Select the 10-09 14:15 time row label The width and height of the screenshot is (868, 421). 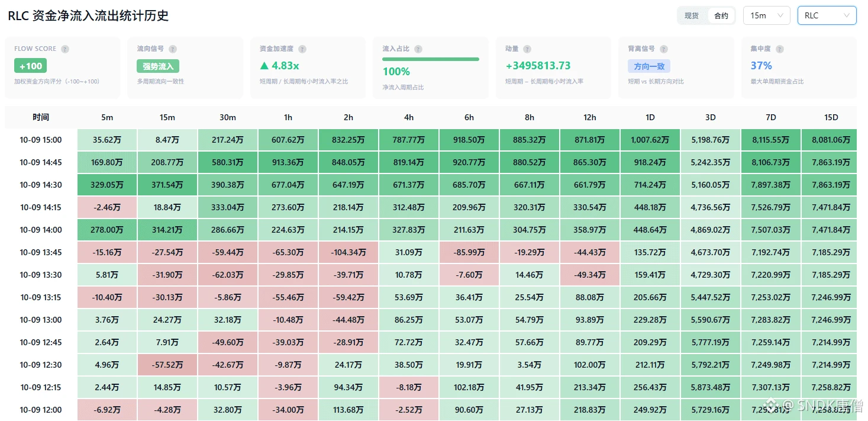(41, 207)
